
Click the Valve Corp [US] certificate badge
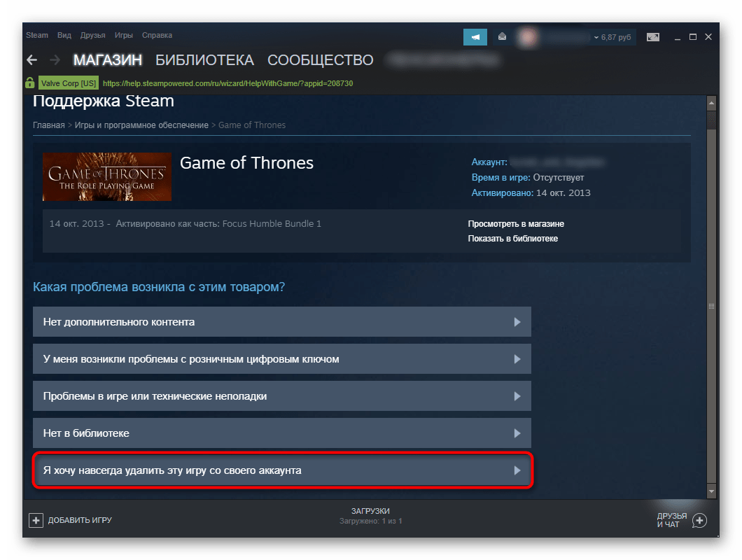[69, 83]
